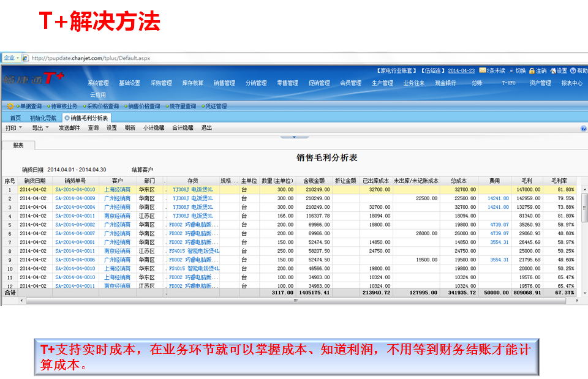Click the 设置 button in the report toolbar
The width and height of the screenshot is (588, 379).
click(x=111, y=128)
